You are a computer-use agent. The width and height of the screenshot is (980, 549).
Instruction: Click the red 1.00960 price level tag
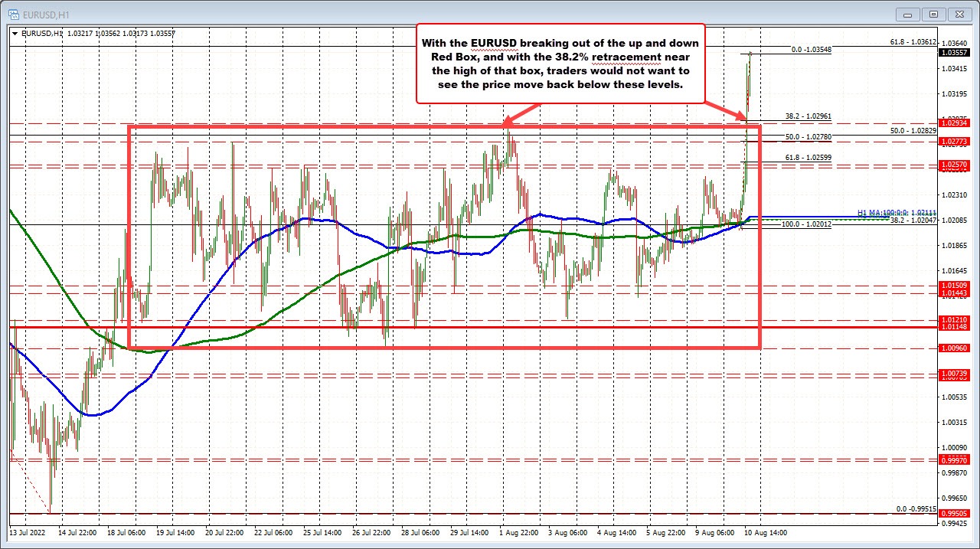[956, 348]
